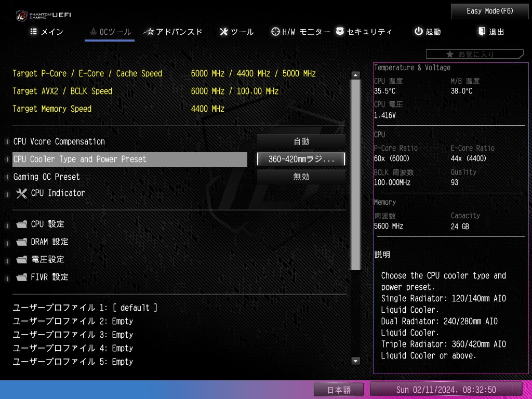This screenshot has width=532, height=399.
Task: Switch to the OCツール tab
Action: (110, 32)
